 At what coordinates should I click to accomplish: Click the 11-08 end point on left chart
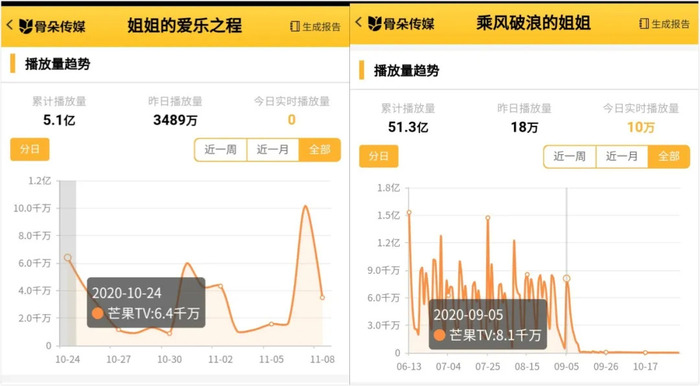pos(322,297)
